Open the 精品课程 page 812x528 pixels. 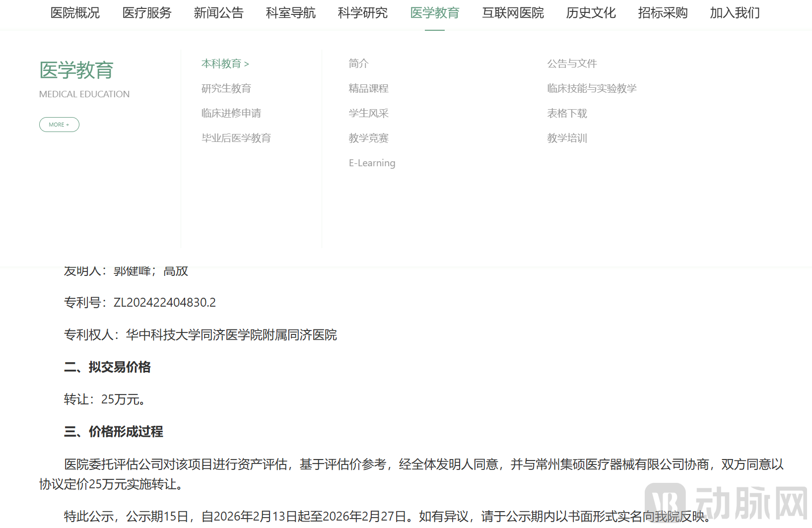pyautogui.click(x=368, y=88)
